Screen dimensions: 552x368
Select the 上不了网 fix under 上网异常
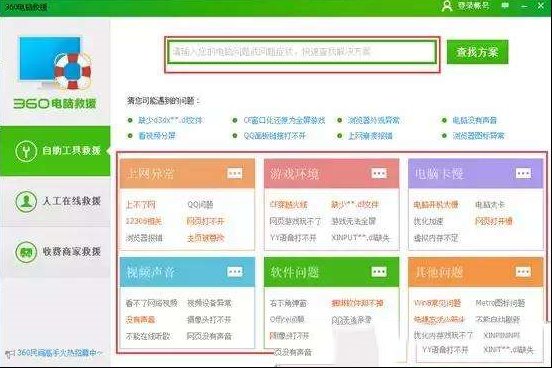click(x=141, y=205)
